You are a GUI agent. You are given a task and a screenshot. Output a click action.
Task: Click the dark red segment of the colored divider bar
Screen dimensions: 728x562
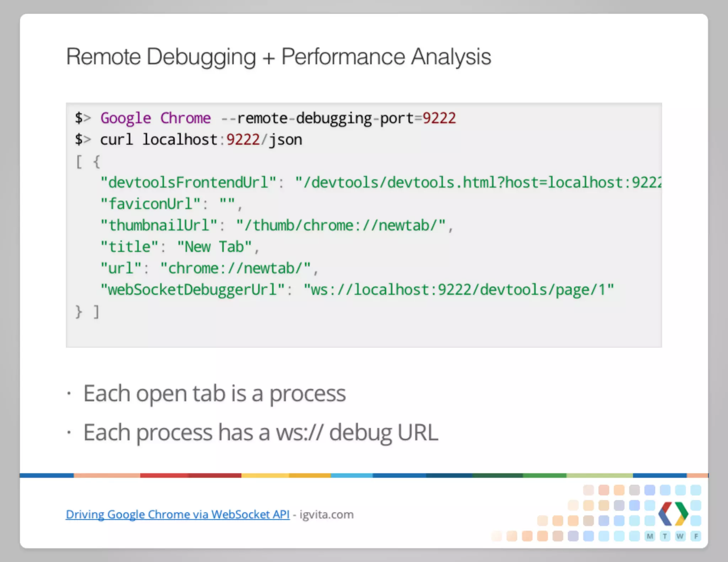point(215,475)
